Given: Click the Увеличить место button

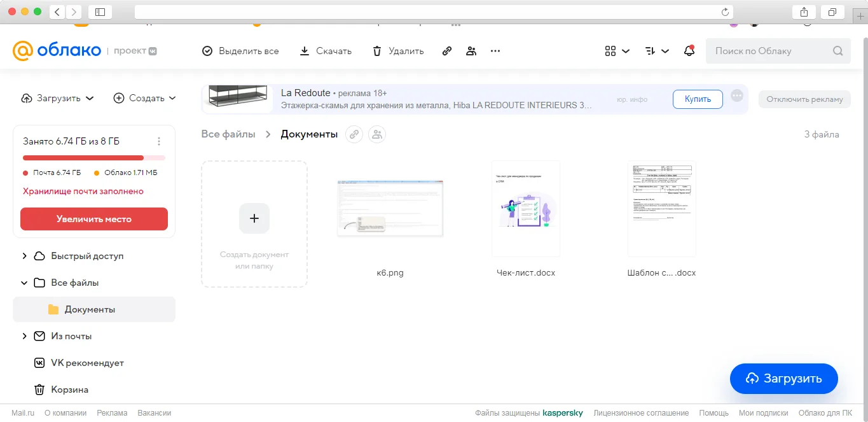Looking at the screenshot, I should click(x=94, y=219).
